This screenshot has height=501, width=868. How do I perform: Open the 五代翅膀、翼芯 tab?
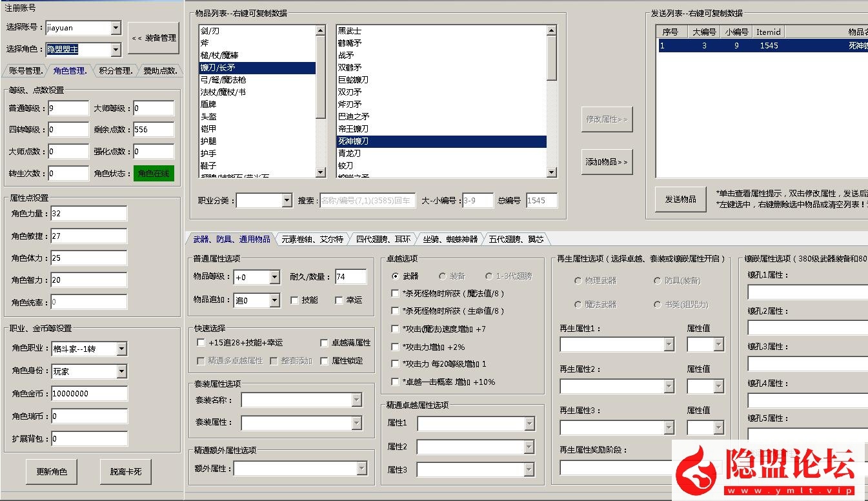[516, 239]
